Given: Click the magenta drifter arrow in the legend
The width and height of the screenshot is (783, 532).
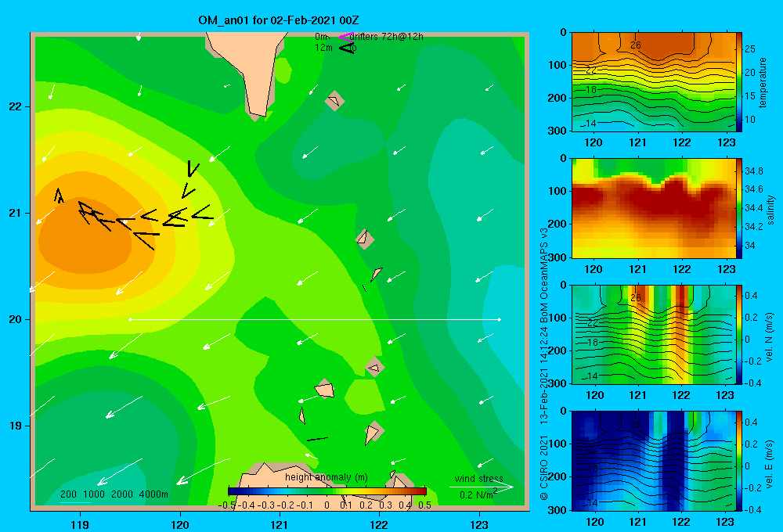Looking at the screenshot, I should point(345,37).
